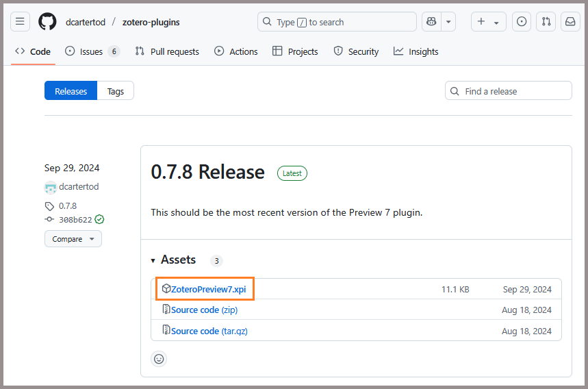
Task: Click the Sep 29, 2024 date in ZoteroPreview7.xpi row
Action: click(527, 290)
